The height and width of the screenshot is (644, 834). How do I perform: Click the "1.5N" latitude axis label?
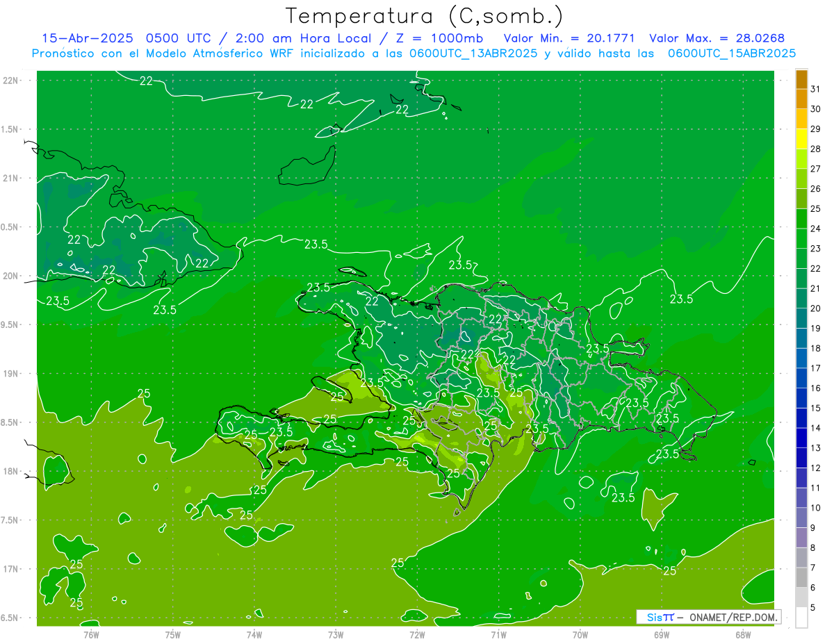pos(10,129)
